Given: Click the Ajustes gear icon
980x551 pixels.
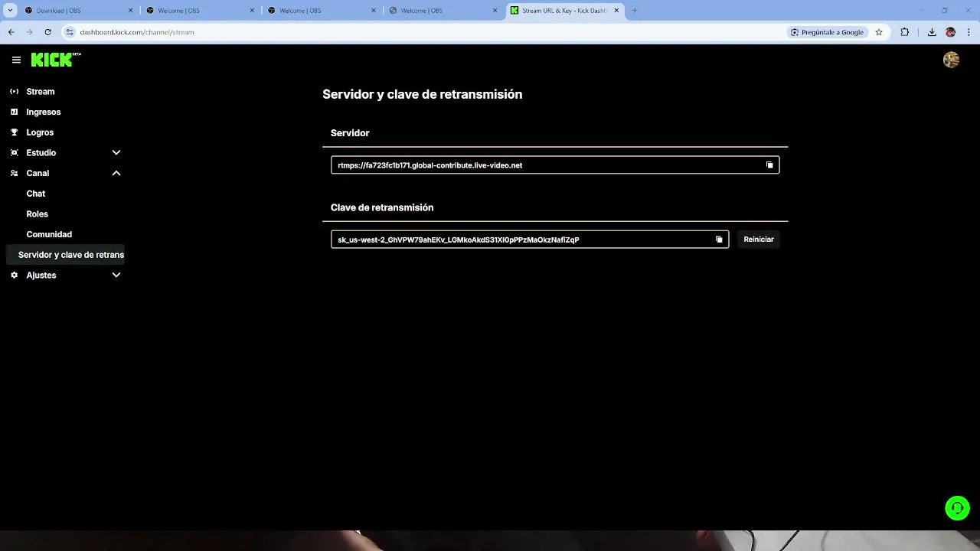Looking at the screenshot, I should [14, 275].
